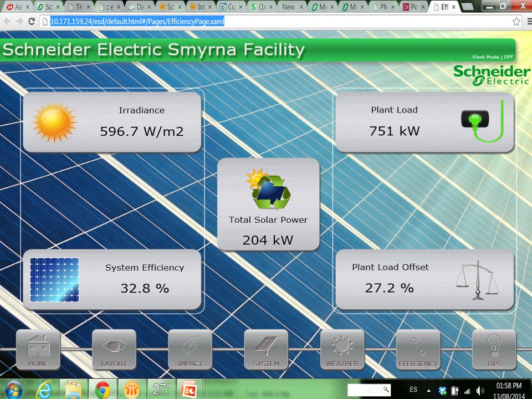This screenshot has height=399, width=532.
Task: Click the Plant Load Offset value 27.2 %
Action: pyautogui.click(x=390, y=288)
